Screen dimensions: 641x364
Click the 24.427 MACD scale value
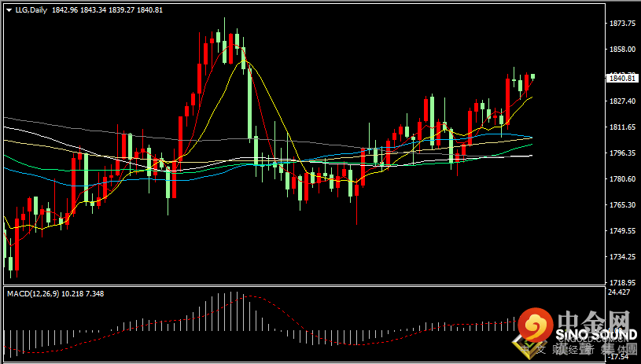(x=617, y=292)
